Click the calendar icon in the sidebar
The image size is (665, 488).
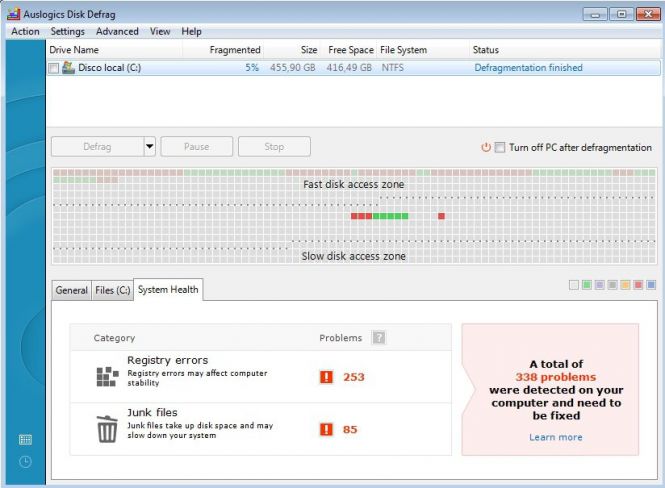tap(25, 440)
